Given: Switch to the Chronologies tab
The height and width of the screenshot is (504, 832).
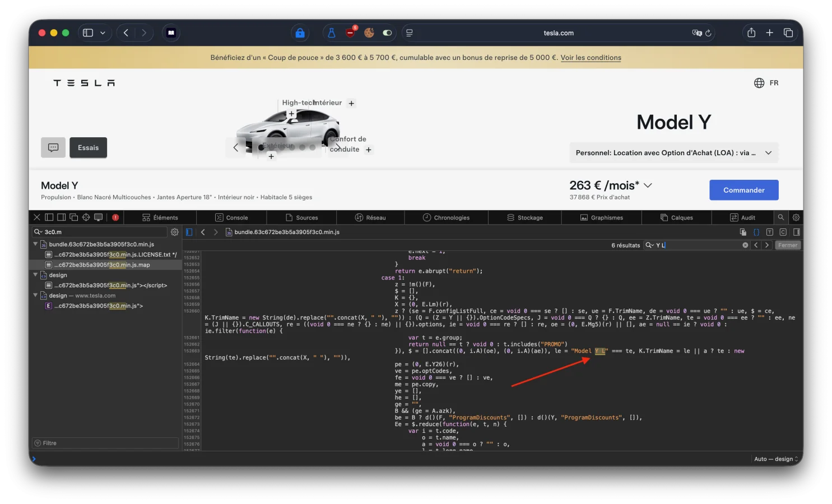Looking at the screenshot, I should tap(446, 218).
